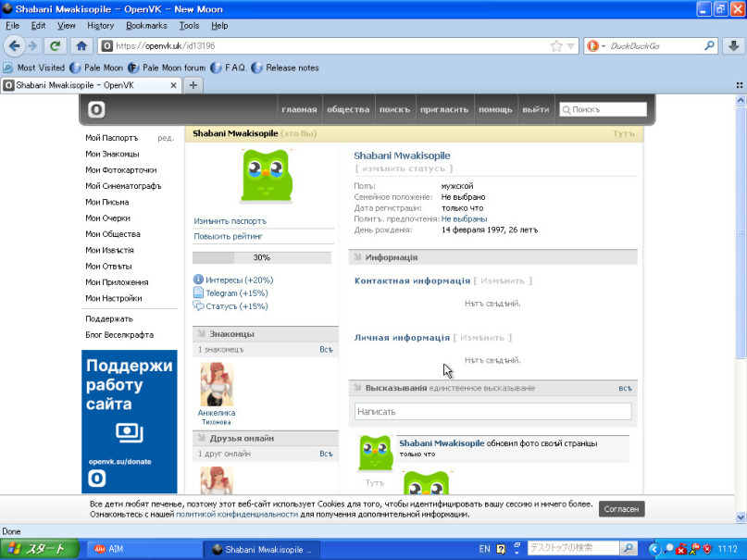Reload the page with the refresh icon

(x=55, y=45)
